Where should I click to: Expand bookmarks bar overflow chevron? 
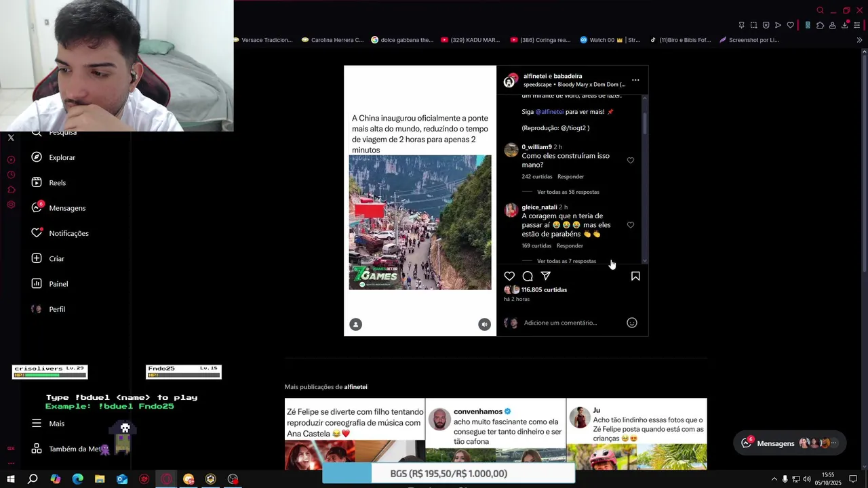tap(859, 40)
